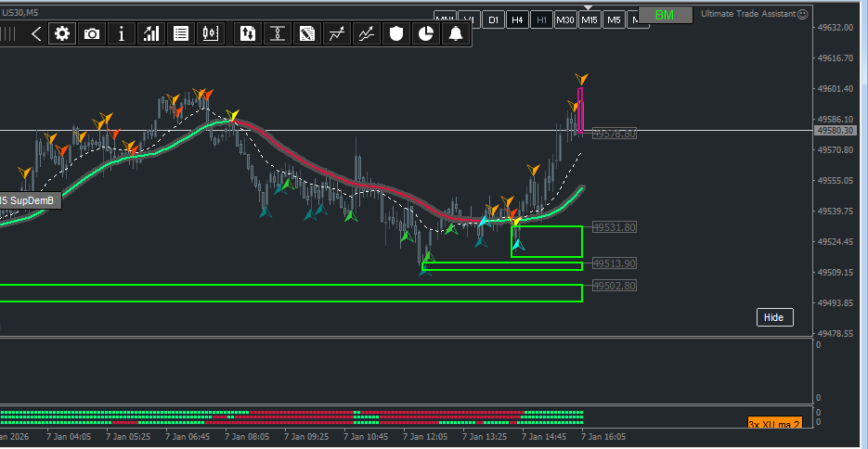The height and width of the screenshot is (449, 868).
Task: Click the Hide button
Action: (x=774, y=317)
